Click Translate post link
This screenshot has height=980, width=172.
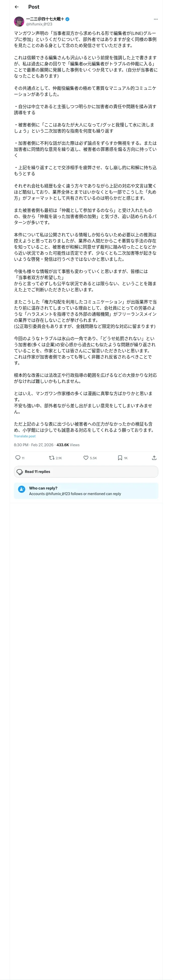(25, 436)
